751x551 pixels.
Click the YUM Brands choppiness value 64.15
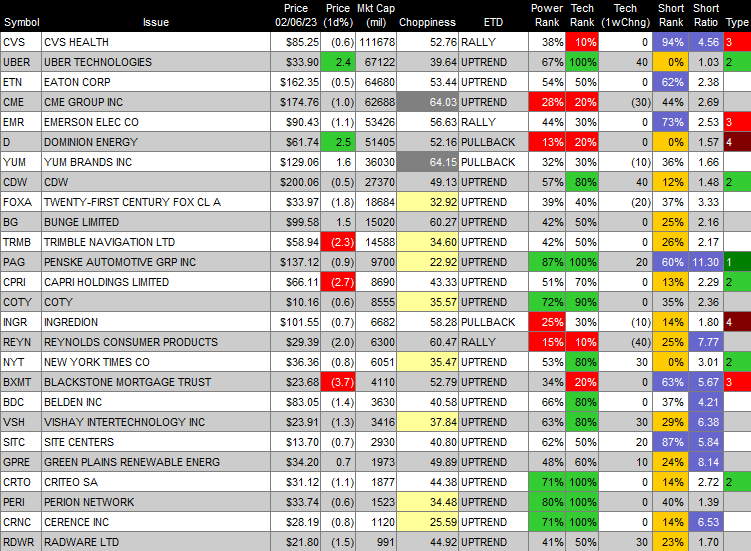428,162
